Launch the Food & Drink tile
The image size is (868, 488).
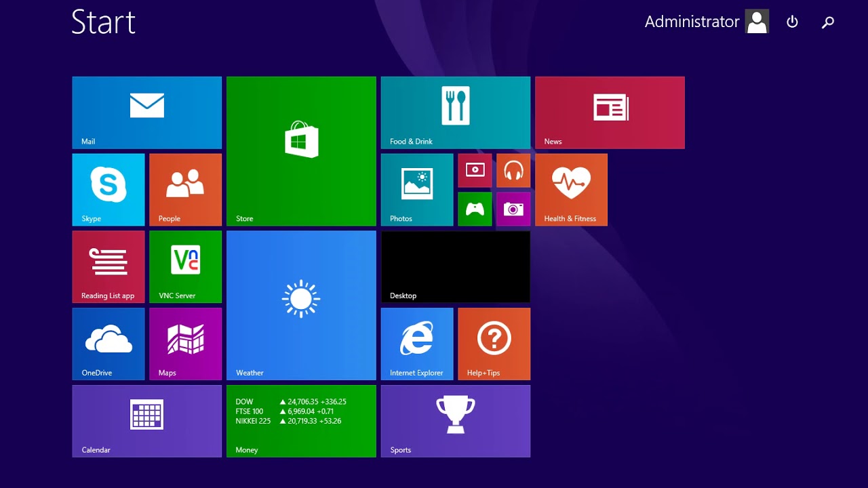456,113
